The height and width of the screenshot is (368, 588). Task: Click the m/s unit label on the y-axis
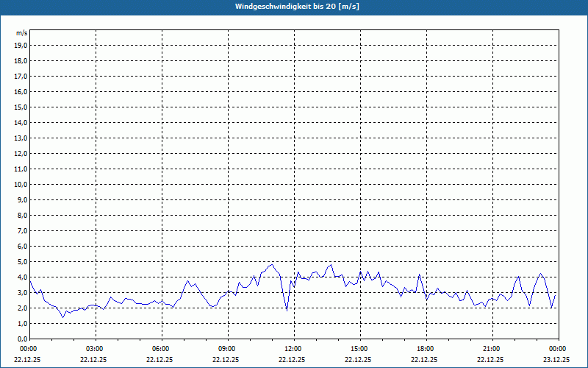(x=21, y=33)
